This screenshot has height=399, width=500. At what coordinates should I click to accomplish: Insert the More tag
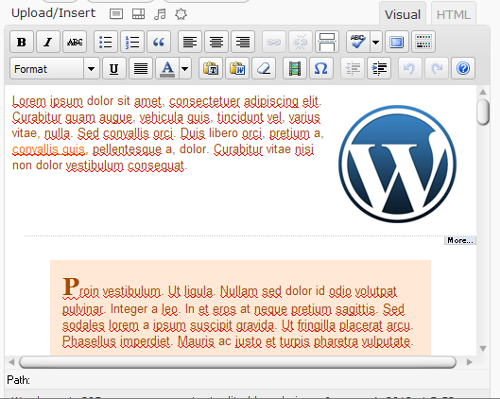point(327,42)
